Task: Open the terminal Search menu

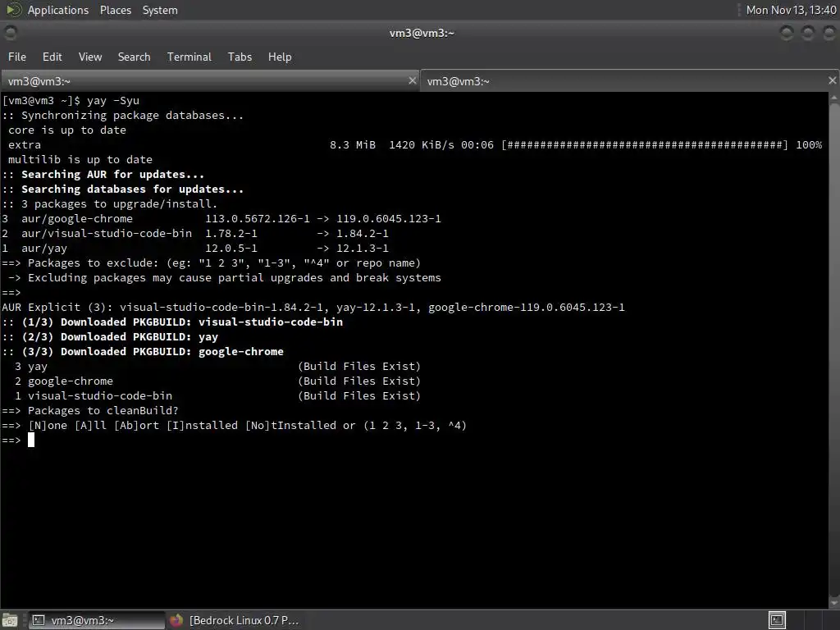Action: [134, 57]
